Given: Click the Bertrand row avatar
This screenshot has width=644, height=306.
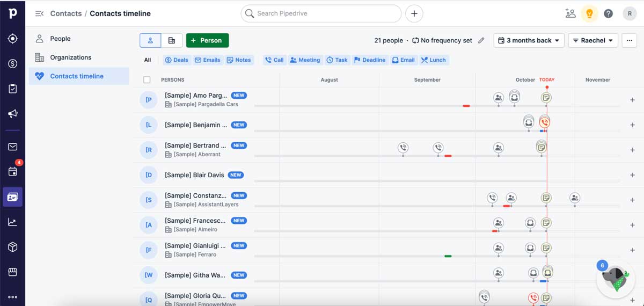Looking at the screenshot, I should point(149,150).
